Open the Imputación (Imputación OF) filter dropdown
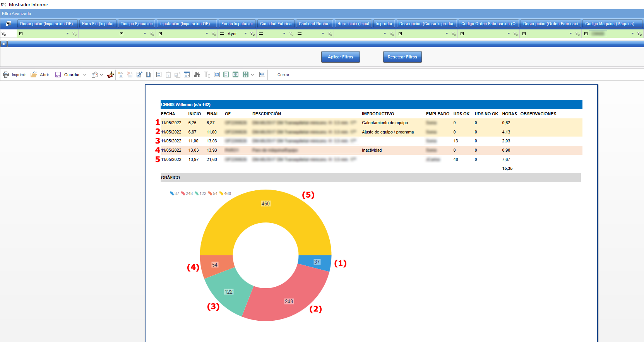 coord(207,34)
